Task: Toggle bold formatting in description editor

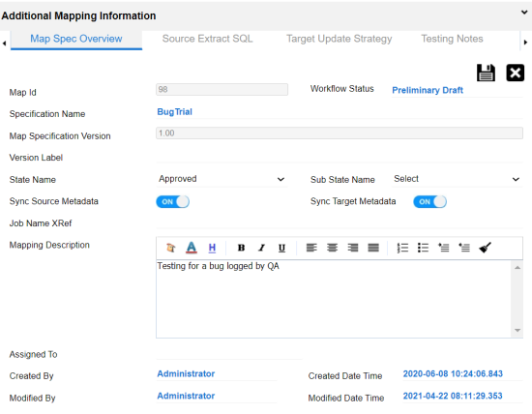Action: click(x=241, y=248)
